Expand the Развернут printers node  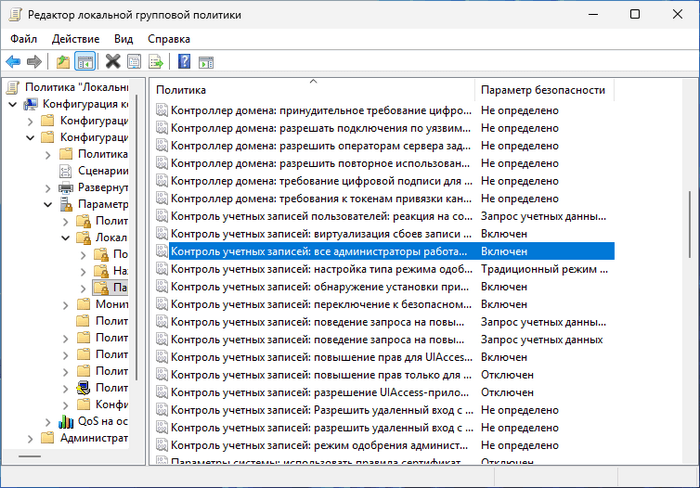coord(48,188)
